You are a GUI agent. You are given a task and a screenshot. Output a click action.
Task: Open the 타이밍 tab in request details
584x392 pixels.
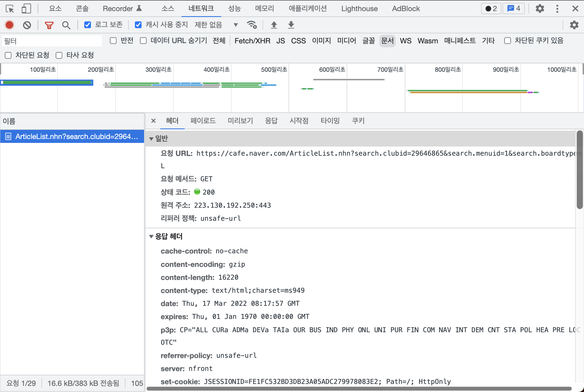(330, 121)
